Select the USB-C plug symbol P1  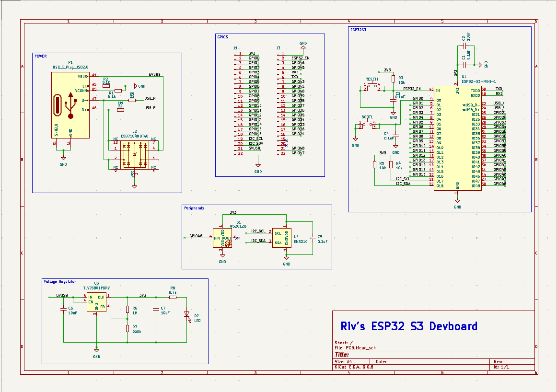pyautogui.click(x=70, y=104)
